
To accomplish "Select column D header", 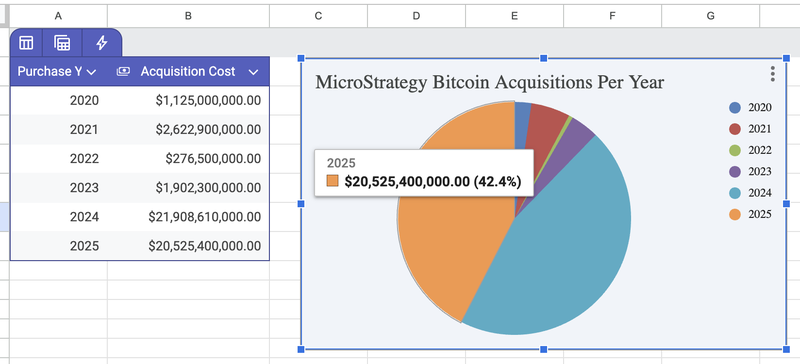I will pyautogui.click(x=416, y=16).
